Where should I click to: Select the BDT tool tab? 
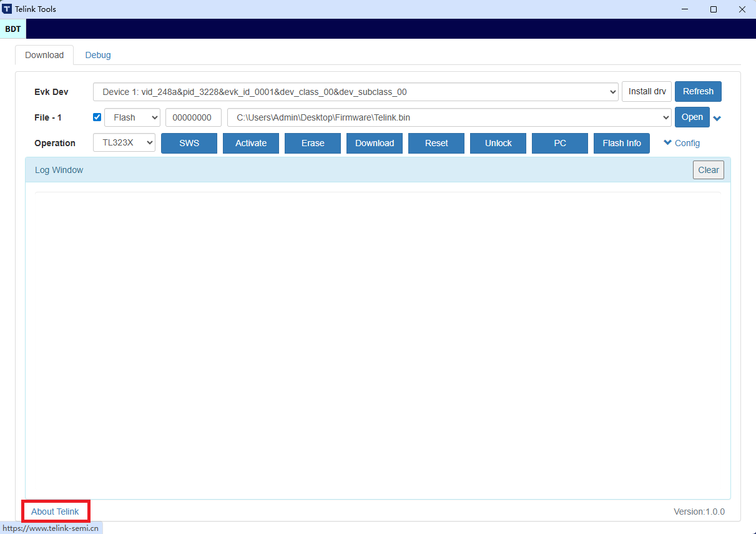click(x=12, y=29)
